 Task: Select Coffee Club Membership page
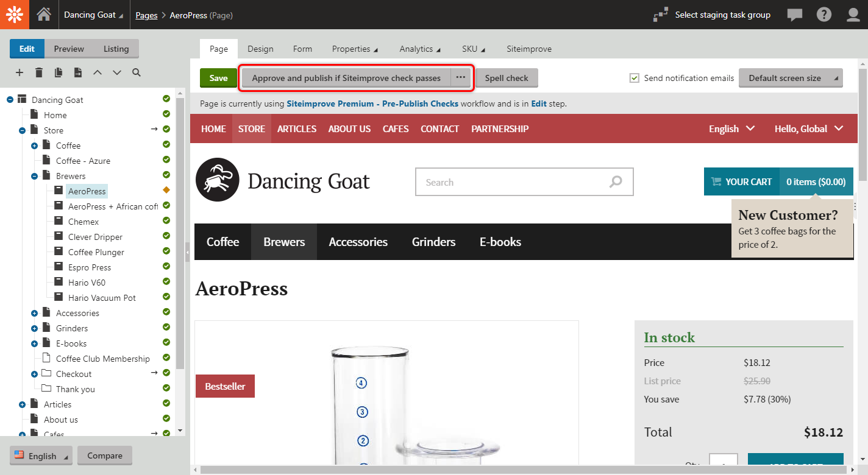pos(102,359)
